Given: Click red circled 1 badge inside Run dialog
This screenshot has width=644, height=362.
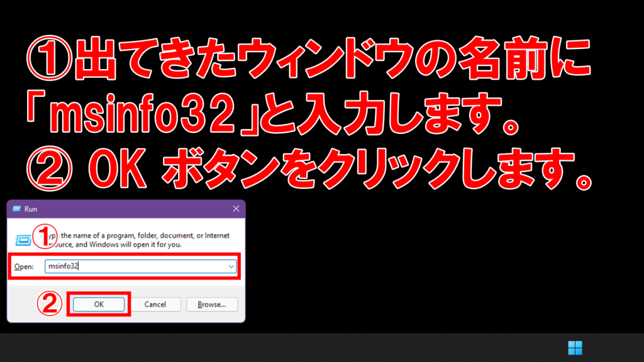Looking at the screenshot, I should (45, 237).
